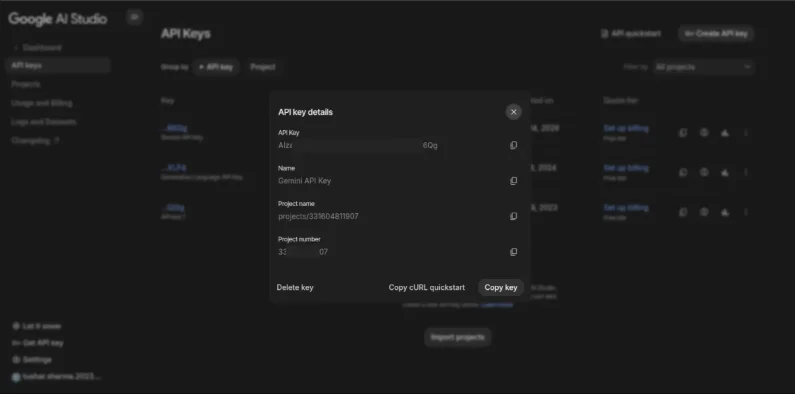This screenshot has width=795, height=394.
Task: Open Changelog external link in sidebar
Action: coord(35,141)
